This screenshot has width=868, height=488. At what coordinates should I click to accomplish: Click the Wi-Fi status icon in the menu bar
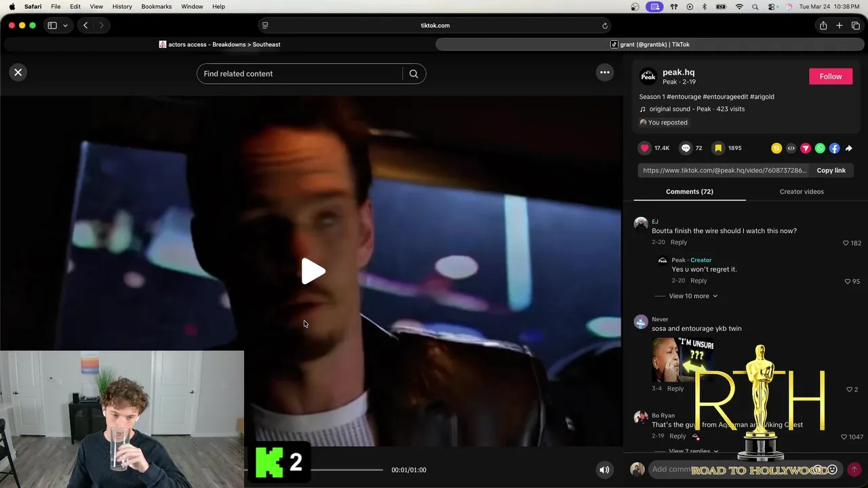(739, 7)
